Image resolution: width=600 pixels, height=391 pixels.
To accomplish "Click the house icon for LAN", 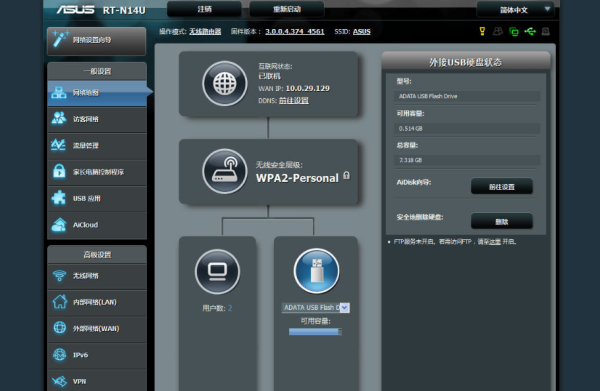I will pyautogui.click(x=60, y=301).
